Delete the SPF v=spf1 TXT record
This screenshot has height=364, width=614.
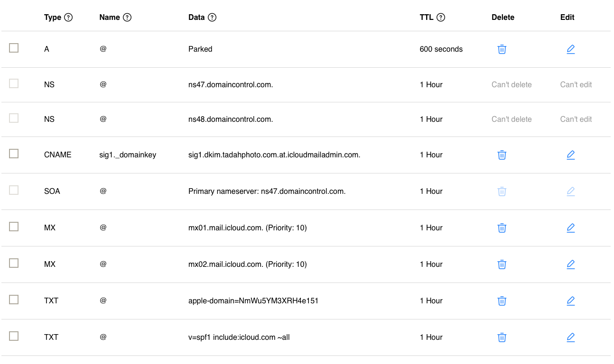pos(502,337)
